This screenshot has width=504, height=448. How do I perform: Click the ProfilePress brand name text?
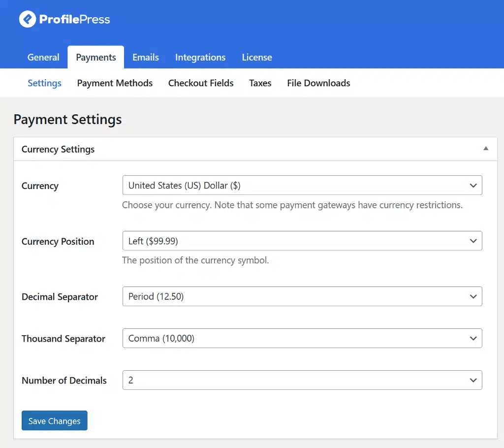tap(74, 20)
